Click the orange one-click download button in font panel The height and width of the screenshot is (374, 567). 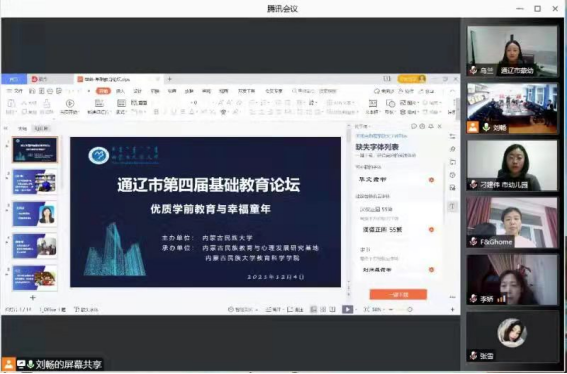click(x=398, y=294)
